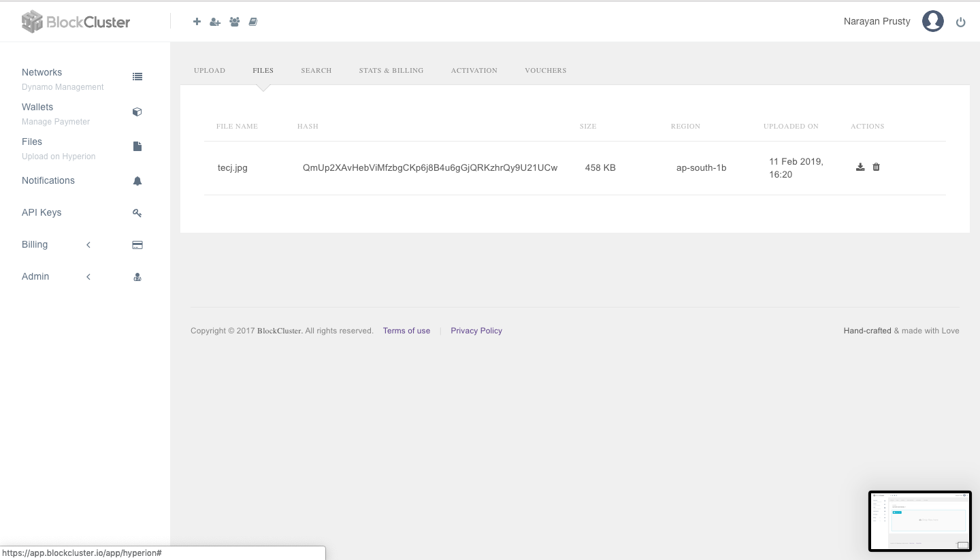Open the documentation book icon

253,21
